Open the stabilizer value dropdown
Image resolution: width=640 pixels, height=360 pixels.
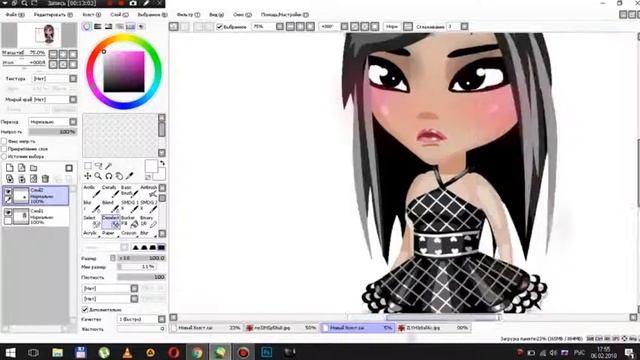tap(464, 27)
